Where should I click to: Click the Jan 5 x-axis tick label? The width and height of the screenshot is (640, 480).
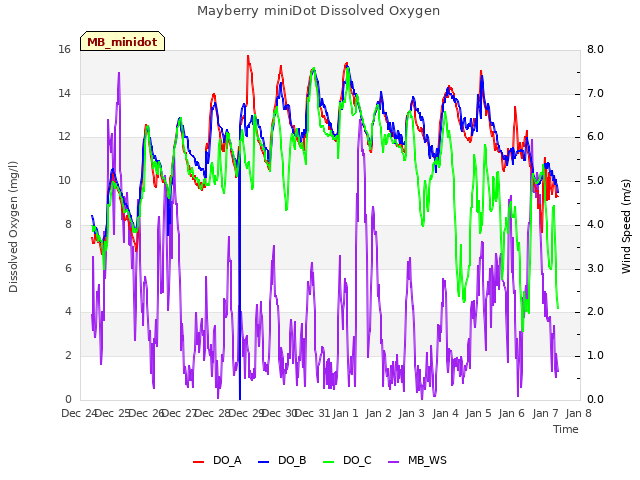[478, 413]
